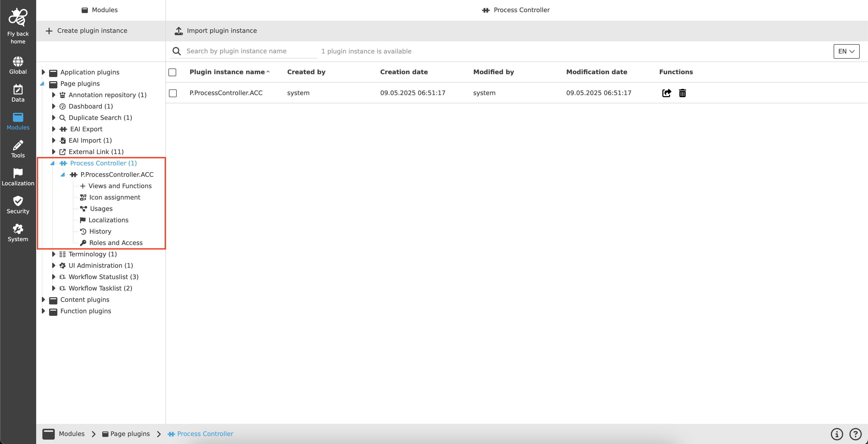Export P.ProcessController.ACC using the share icon
The image size is (868, 444).
(666, 93)
